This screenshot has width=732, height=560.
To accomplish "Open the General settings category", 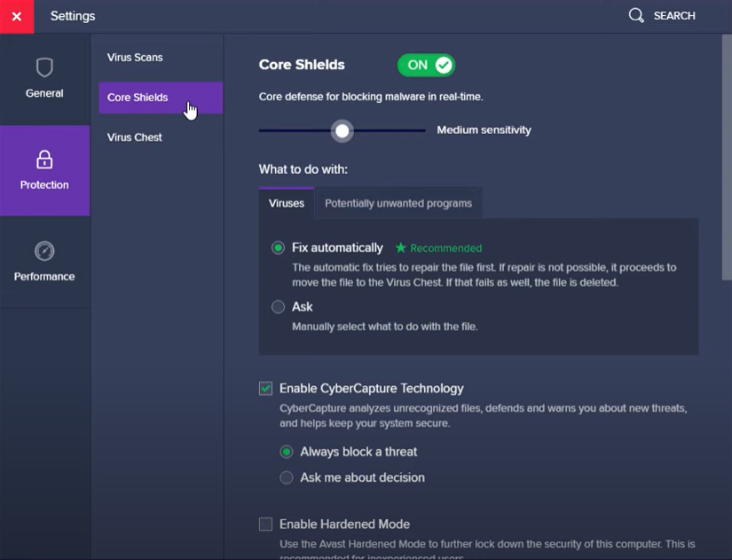I will coord(45,79).
